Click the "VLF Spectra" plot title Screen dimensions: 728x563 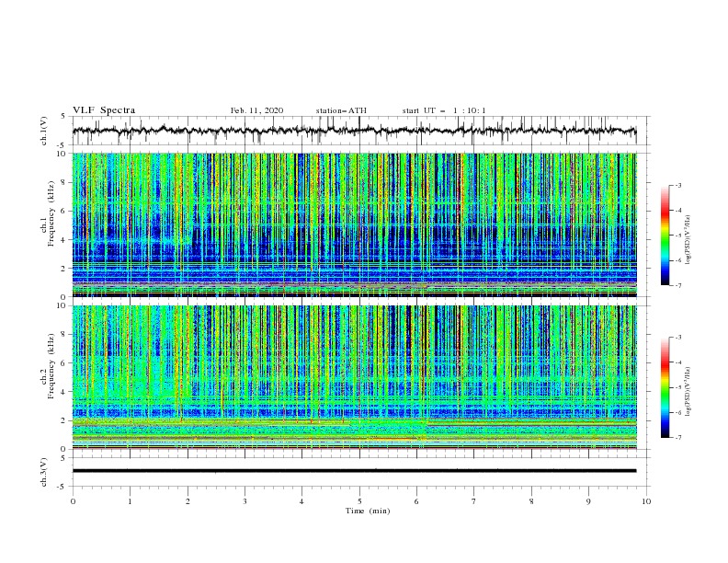point(104,110)
